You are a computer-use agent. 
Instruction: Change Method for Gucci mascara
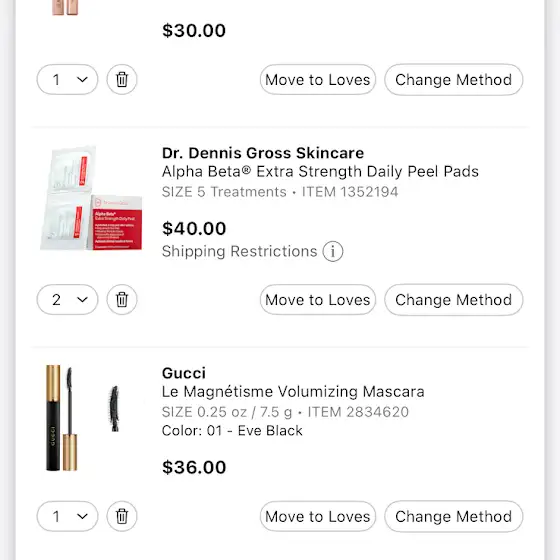(x=454, y=516)
